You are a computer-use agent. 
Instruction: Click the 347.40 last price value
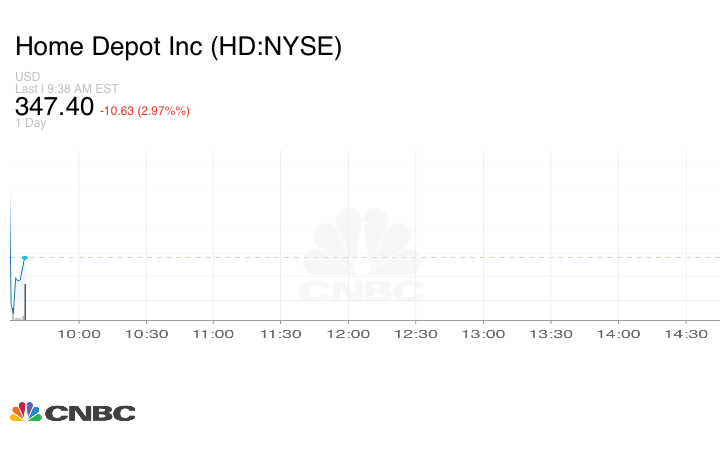[x=54, y=107]
